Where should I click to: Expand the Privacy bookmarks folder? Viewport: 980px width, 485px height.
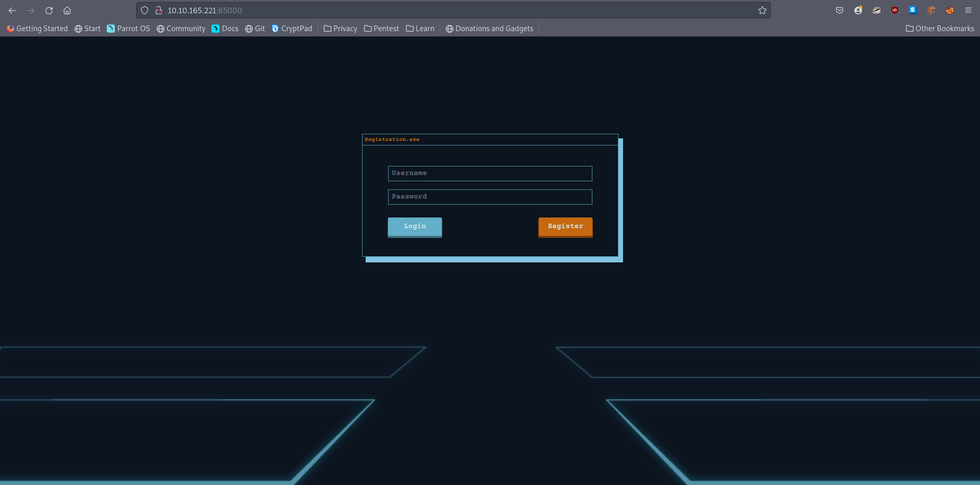[341, 29]
